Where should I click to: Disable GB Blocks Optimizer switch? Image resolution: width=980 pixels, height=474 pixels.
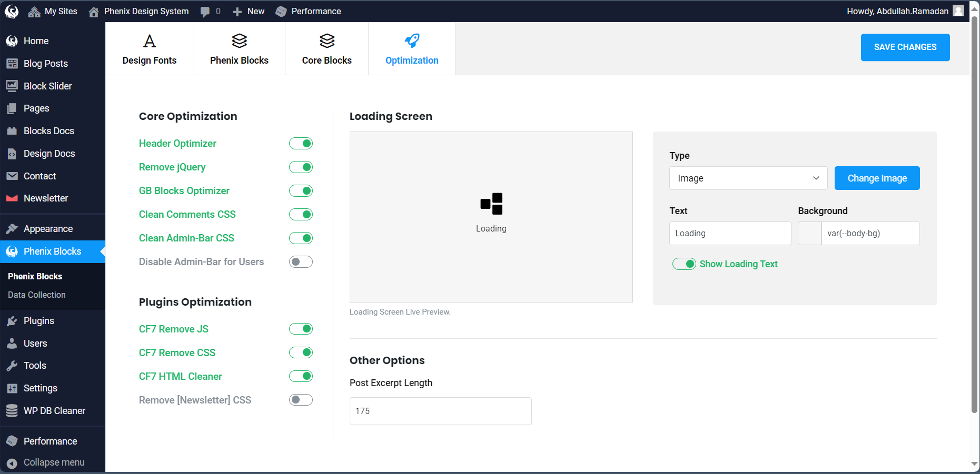(x=301, y=191)
